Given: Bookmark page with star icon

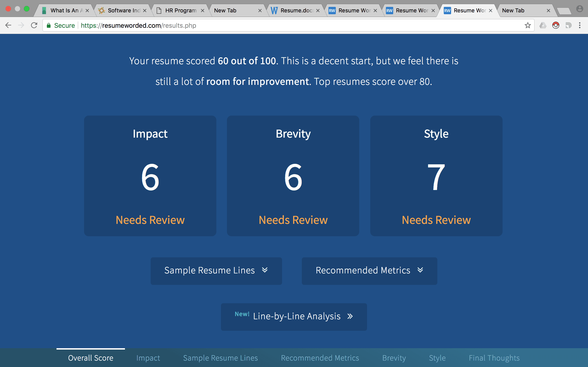Looking at the screenshot, I should [x=528, y=25].
